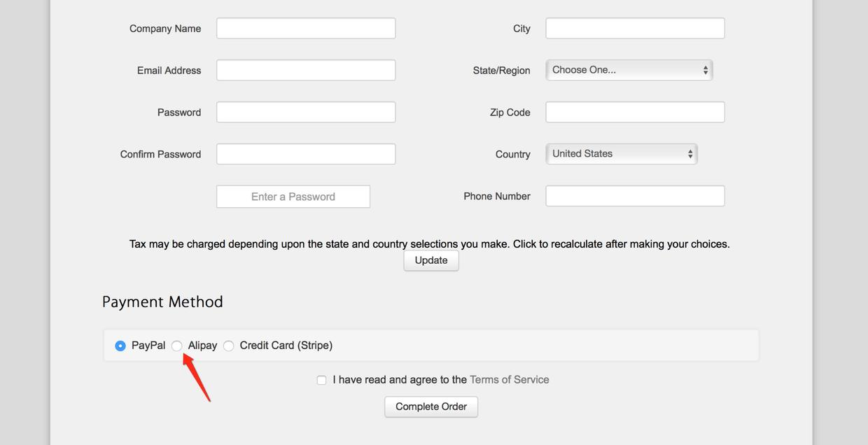
Task: Tick the Terms of Service agreement checkbox
Action: point(321,380)
